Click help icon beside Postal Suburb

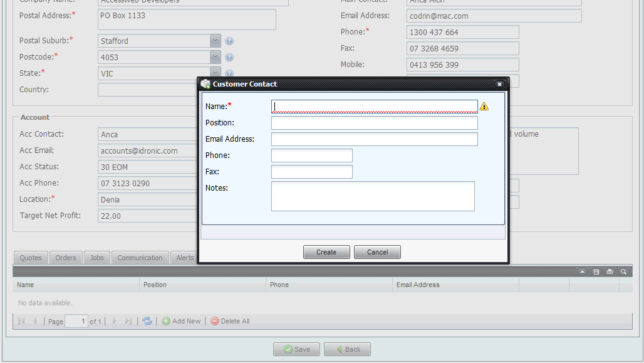point(229,41)
